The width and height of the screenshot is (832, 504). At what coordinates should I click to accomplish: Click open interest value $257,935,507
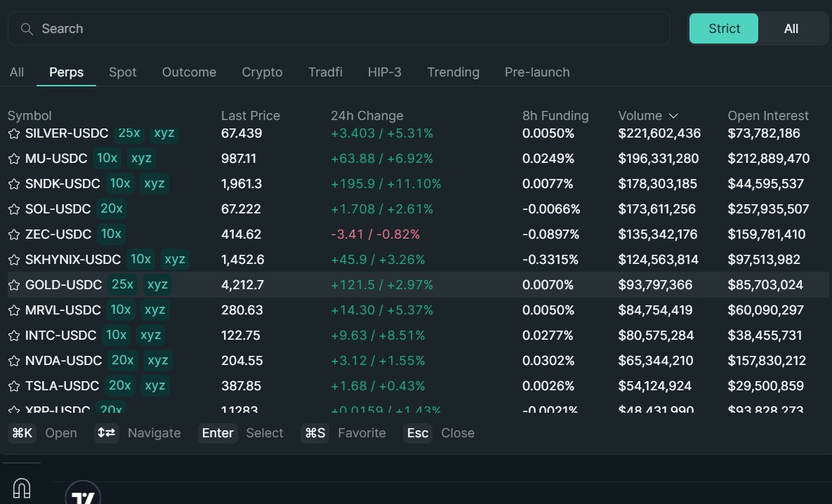tap(768, 210)
